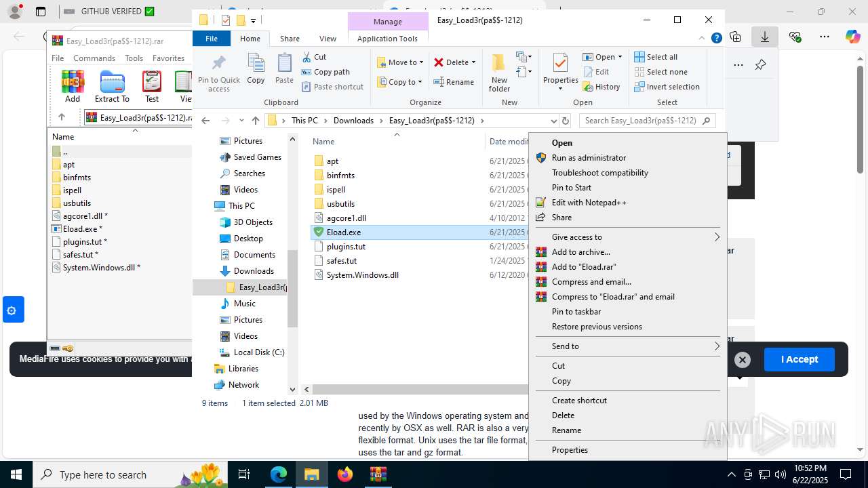Select System.Windows.dll in Explorer list
Screen dimensions: 868x488
tap(362, 275)
